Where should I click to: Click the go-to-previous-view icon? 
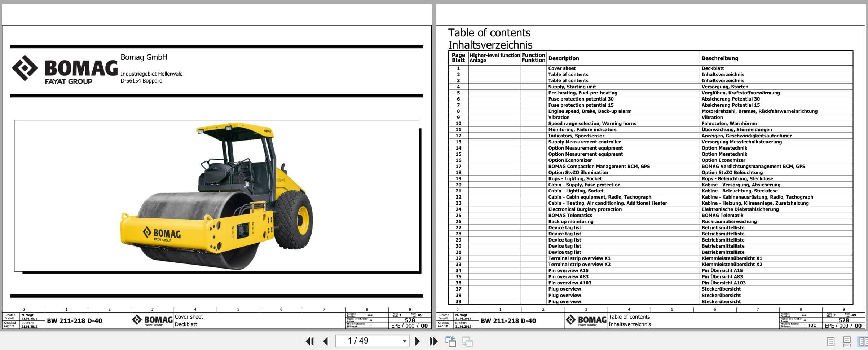point(450,341)
